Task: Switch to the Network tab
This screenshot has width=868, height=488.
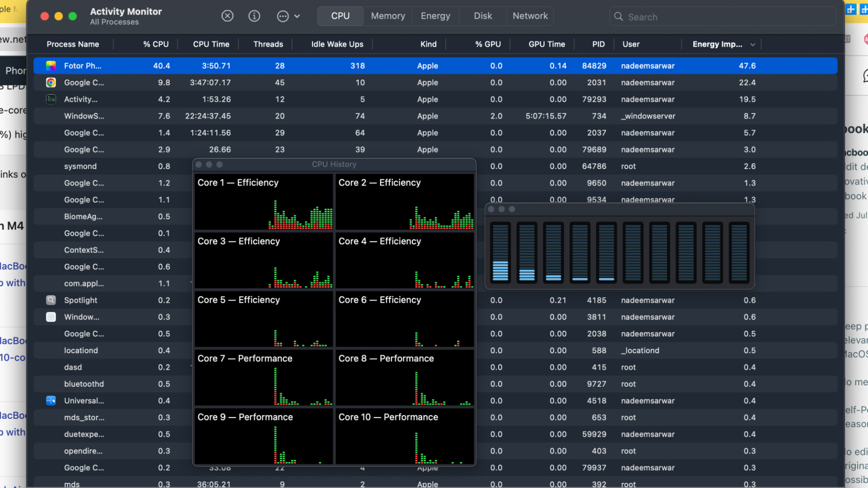Action: (x=530, y=16)
